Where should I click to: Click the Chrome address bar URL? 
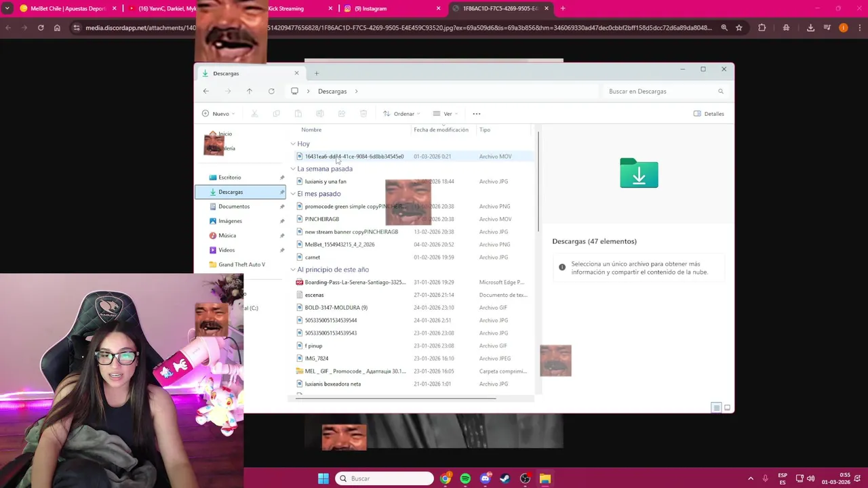click(x=399, y=28)
